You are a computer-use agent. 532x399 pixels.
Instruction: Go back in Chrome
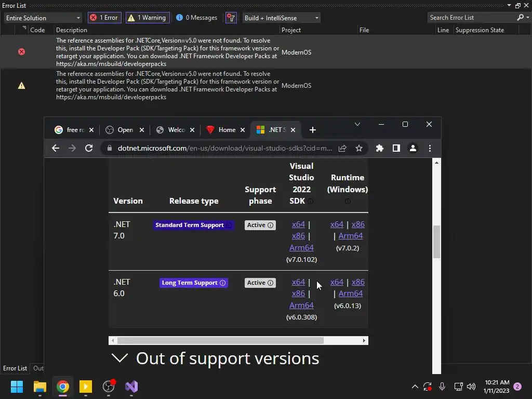point(56,148)
